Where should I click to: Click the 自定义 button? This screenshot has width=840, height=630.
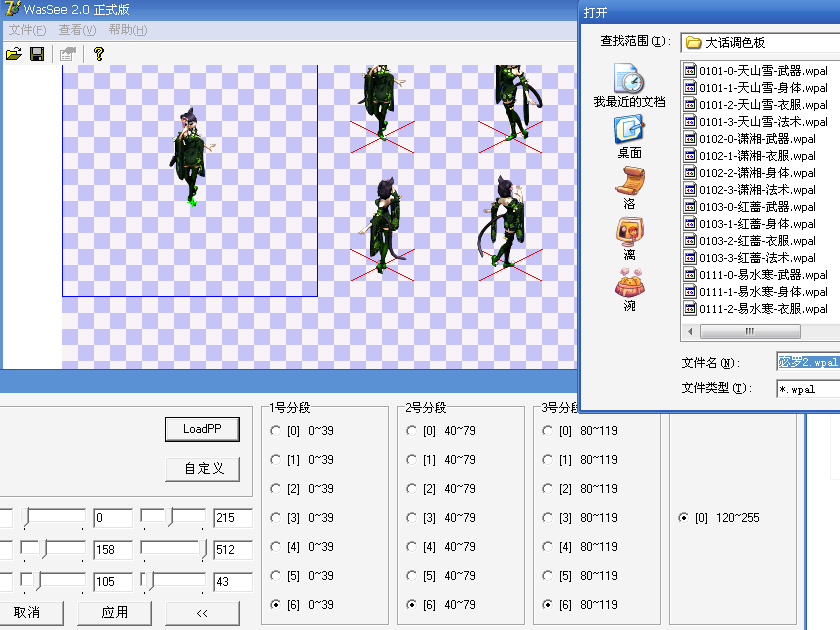[x=202, y=469]
